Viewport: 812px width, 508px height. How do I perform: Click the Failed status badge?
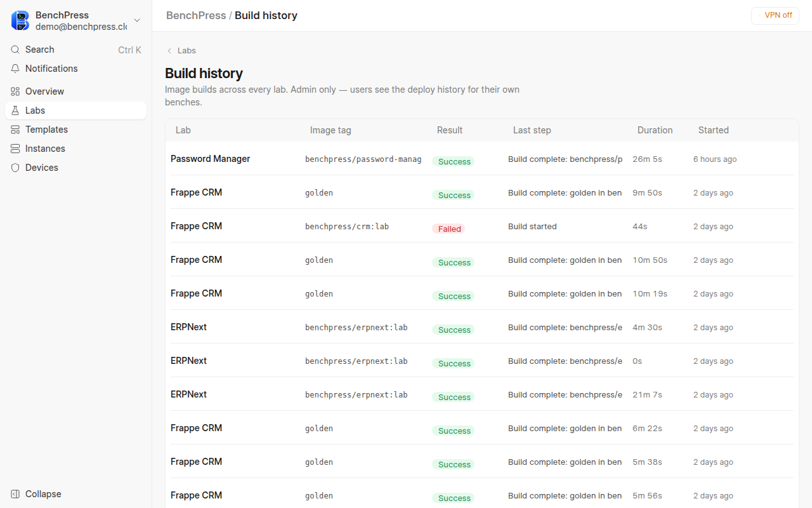(x=449, y=229)
